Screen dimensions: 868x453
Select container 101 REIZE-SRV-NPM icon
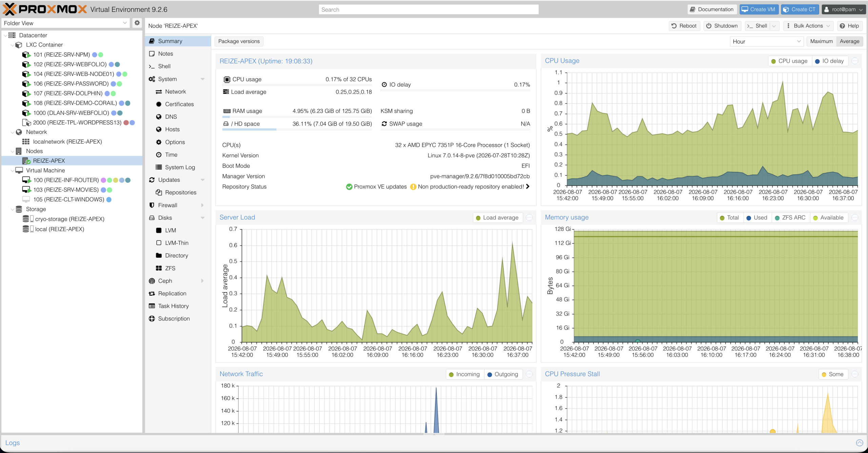[26, 55]
